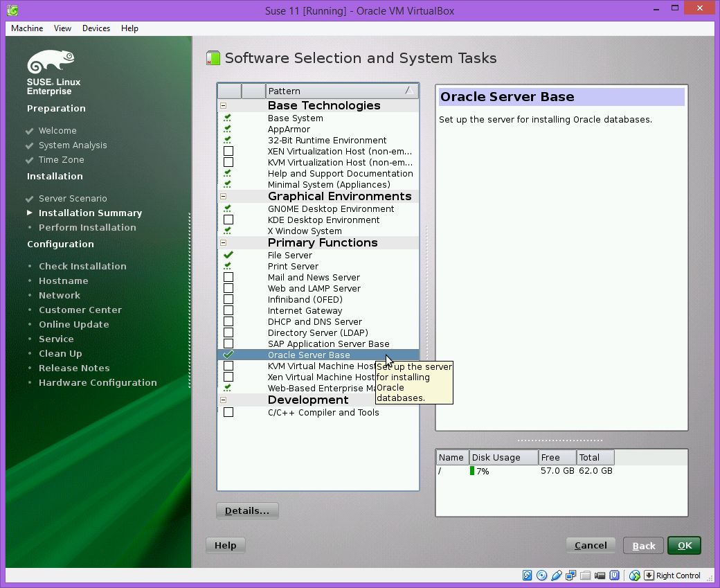Uncheck the Oracle Server Base checkmark
This screenshot has height=588, width=720.
pos(228,355)
